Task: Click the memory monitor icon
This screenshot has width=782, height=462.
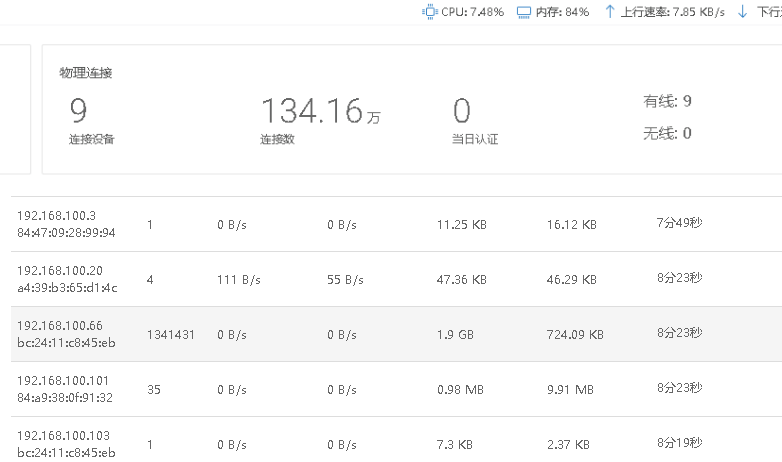Action: tap(523, 12)
